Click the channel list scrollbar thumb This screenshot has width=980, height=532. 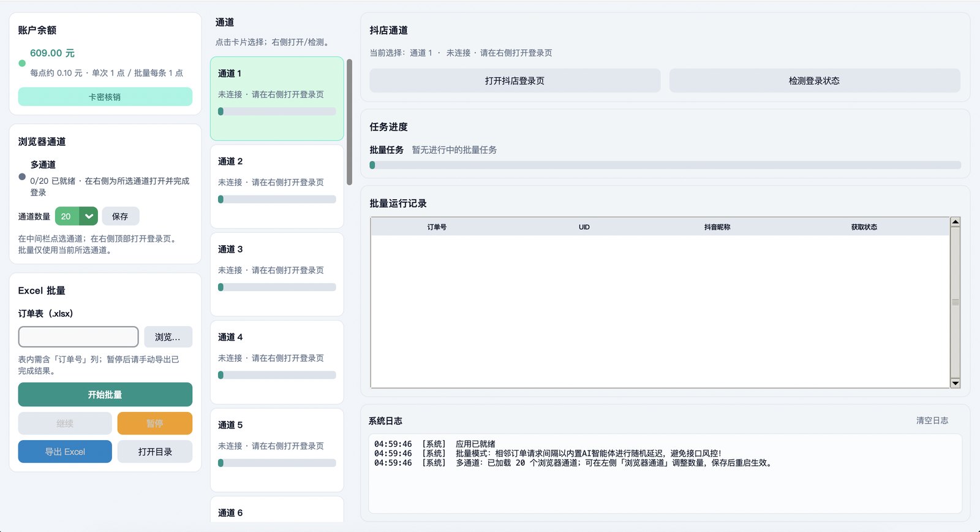[x=349, y=122]
